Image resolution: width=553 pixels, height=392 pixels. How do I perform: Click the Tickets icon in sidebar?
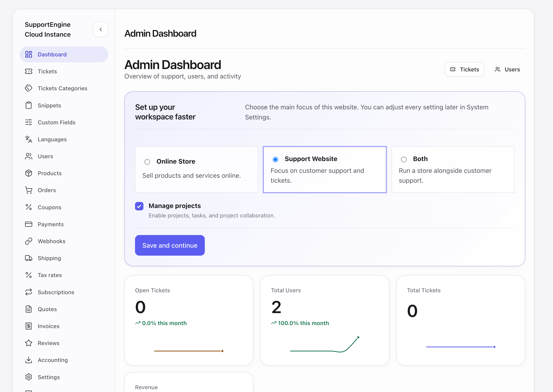(29, 71)
